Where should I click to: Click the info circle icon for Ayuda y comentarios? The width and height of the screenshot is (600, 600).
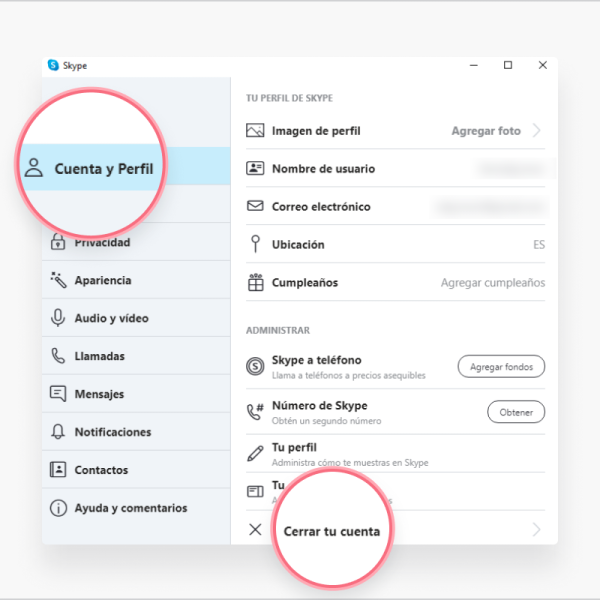click(x=58, y=508)
